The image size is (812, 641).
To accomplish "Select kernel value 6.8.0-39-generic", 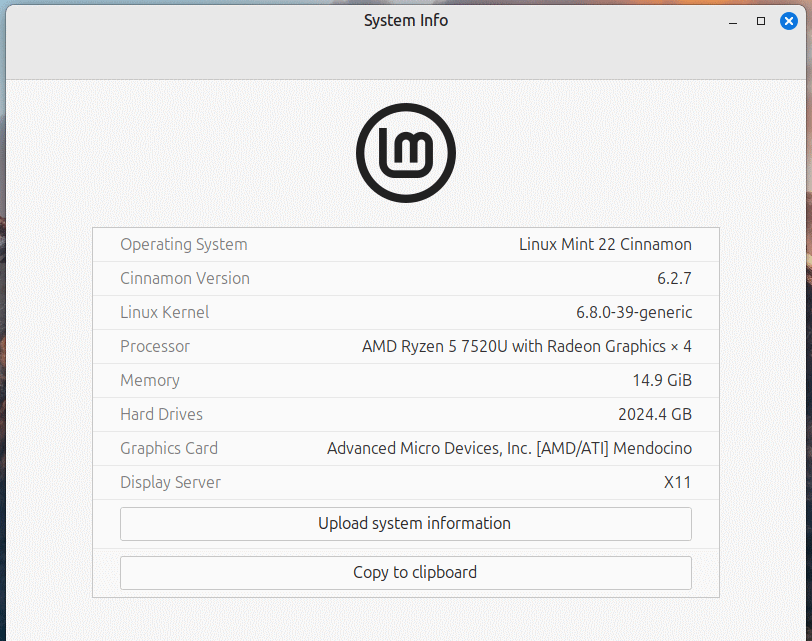I will coord(634,312).
